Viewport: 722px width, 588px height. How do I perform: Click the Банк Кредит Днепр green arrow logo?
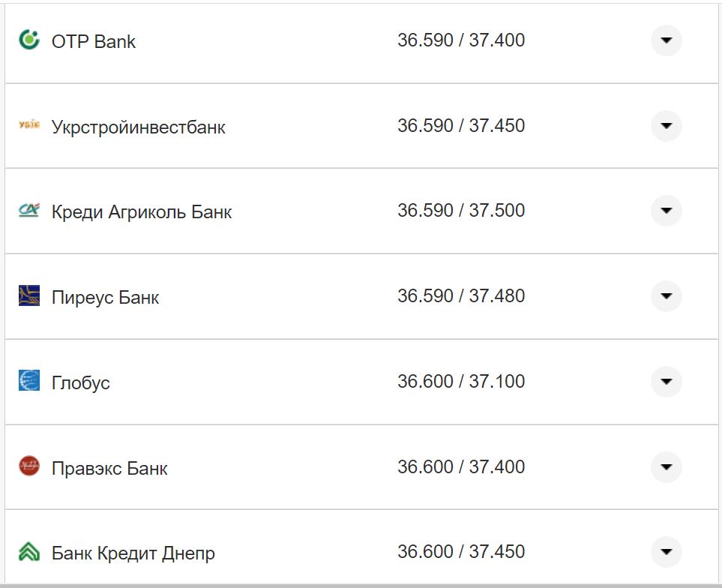pos(28,551)
